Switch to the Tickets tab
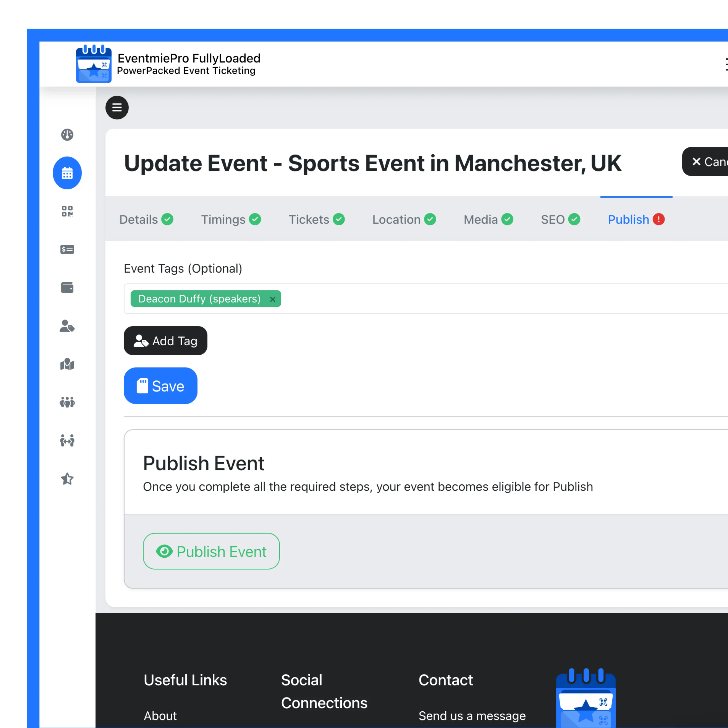This screenshot has height=728, width=728. coord(316,219)
